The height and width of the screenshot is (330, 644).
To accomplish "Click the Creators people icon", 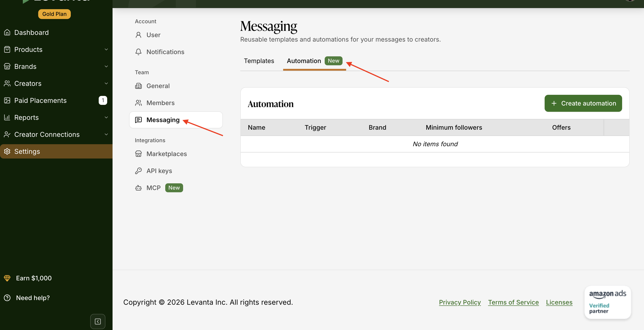I will coord(7,83).
